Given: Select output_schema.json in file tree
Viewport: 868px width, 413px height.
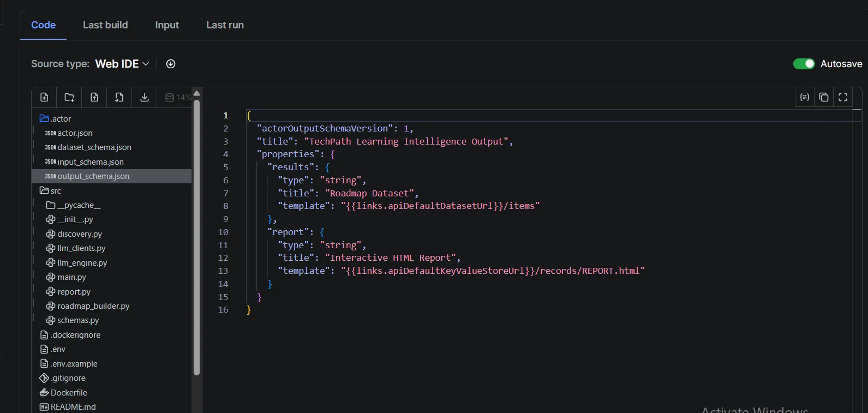Looking at the screenshot, I should (x=111, y=176).
